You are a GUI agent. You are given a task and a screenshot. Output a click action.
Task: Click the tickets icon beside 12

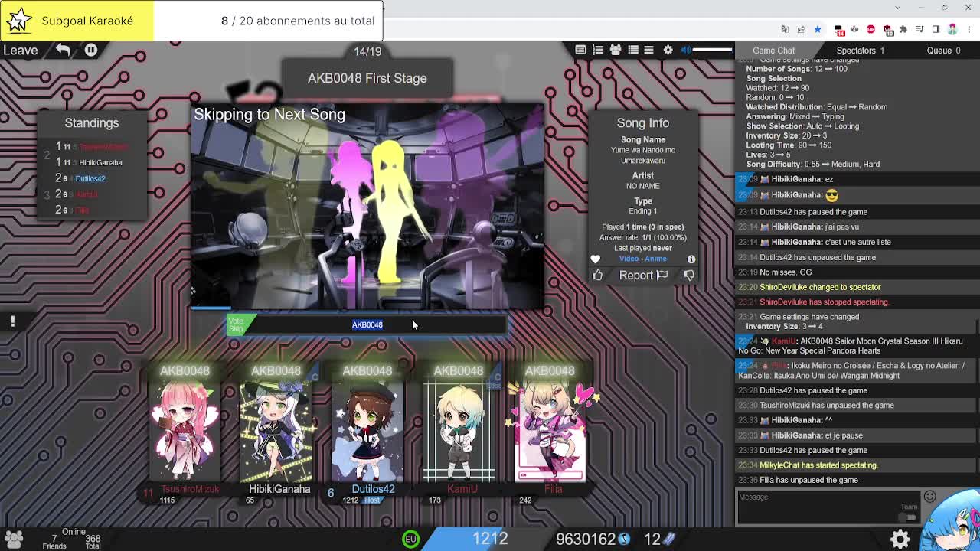click(669, 539)
